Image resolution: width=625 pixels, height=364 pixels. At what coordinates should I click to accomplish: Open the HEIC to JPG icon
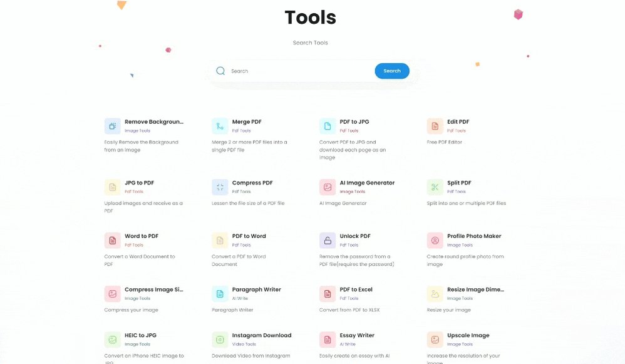tap(112, 340)
